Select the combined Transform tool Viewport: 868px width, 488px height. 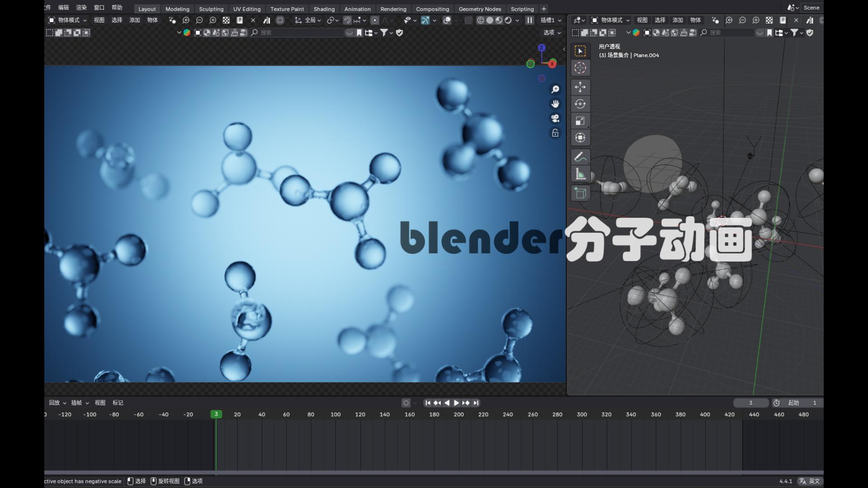(x=580, y=137)
